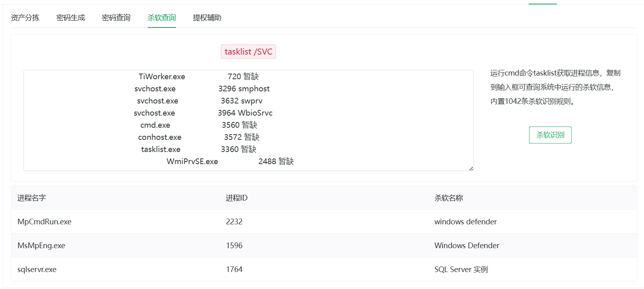Click the SQL Server 实例 result cell
Viewport: 644px width, 289px height.
point(461,270)
